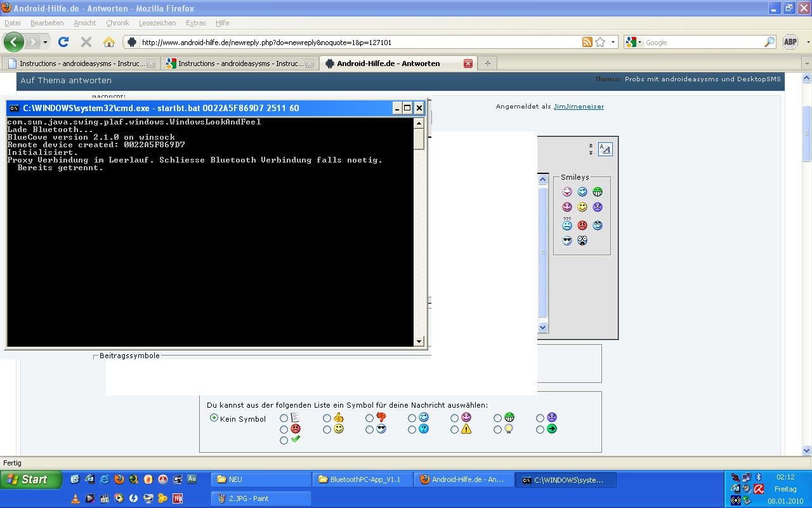This screenshot has width=812, height=508.
Task: Open the Chronik menu
Action: coord(117,23)
